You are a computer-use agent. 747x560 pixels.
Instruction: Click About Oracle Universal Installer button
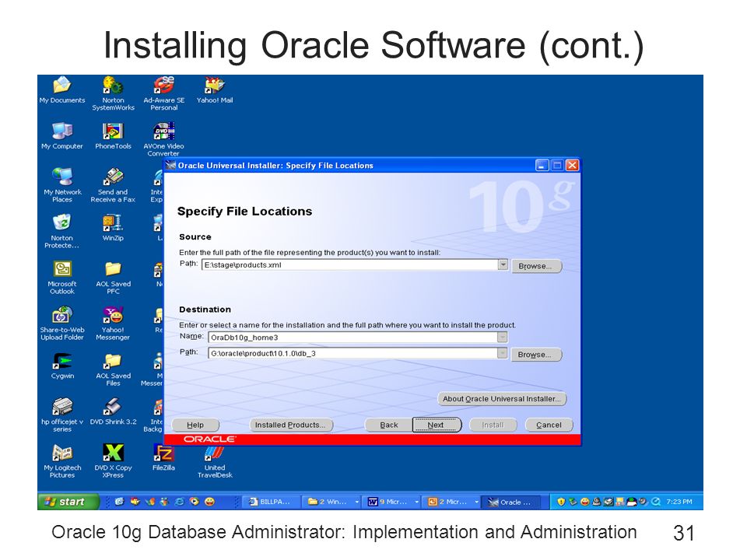pyautogui.click(x=502, y=399)
